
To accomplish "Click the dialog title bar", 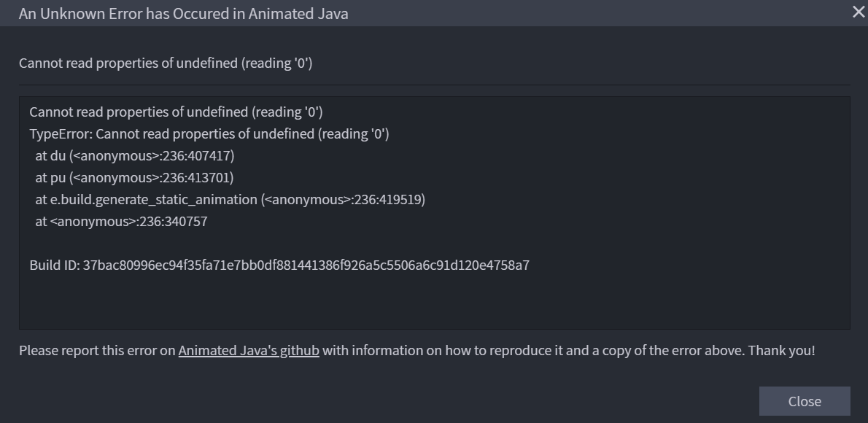I will (438, 13).
